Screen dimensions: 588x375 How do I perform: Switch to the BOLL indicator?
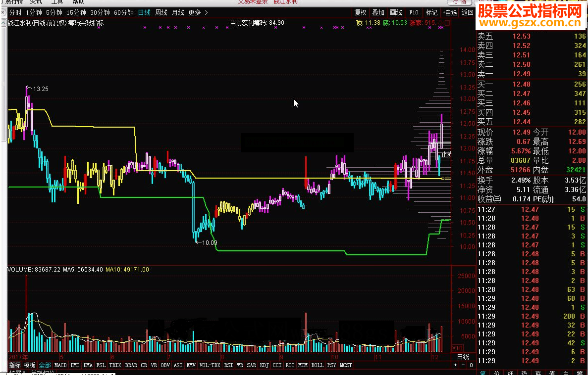pyautogui.click(x=317, y=365)
